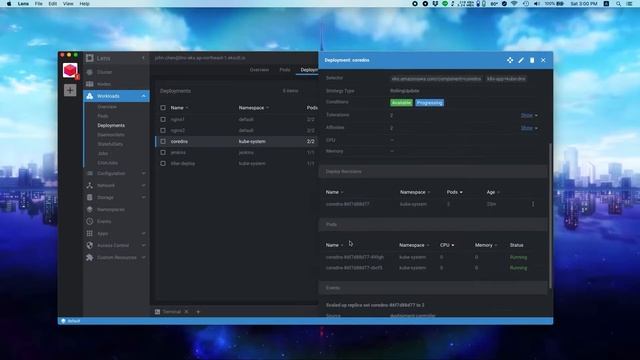Click the Workloads icon in sidebar
The image size is (640, 360).
pyautogui.click(x=90, y=96)
